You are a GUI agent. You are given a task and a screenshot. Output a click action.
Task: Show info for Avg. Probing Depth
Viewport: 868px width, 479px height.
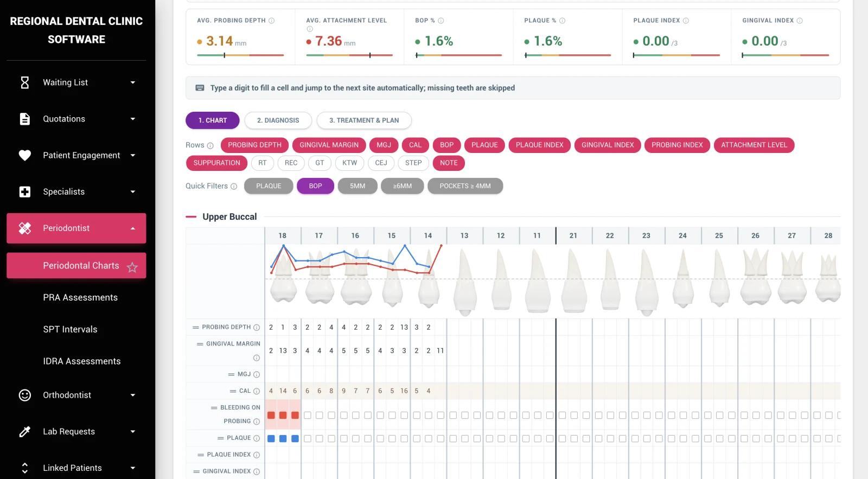pyautogui.click(x=272, y=21)
